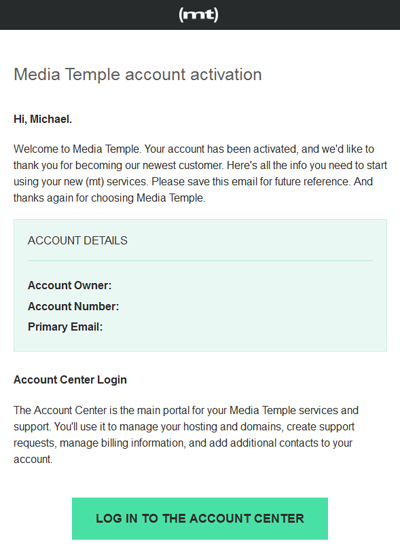Click the 'The Account Center is the main portal' line
Image resolution: width=400 pixels, height=558 pixels.
click(186, 410)
